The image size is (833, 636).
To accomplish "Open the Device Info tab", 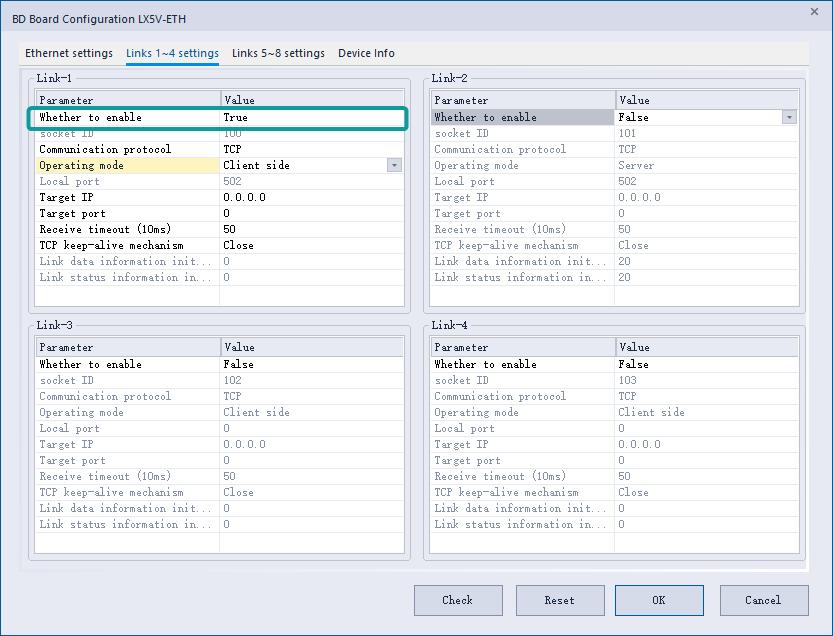I will tap(366, 53).
